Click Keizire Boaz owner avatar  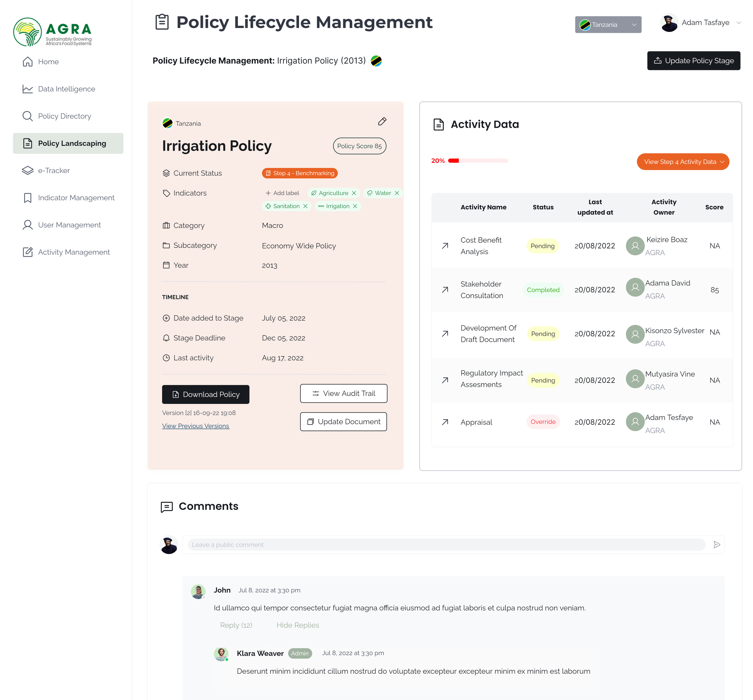tap(635, 246)
